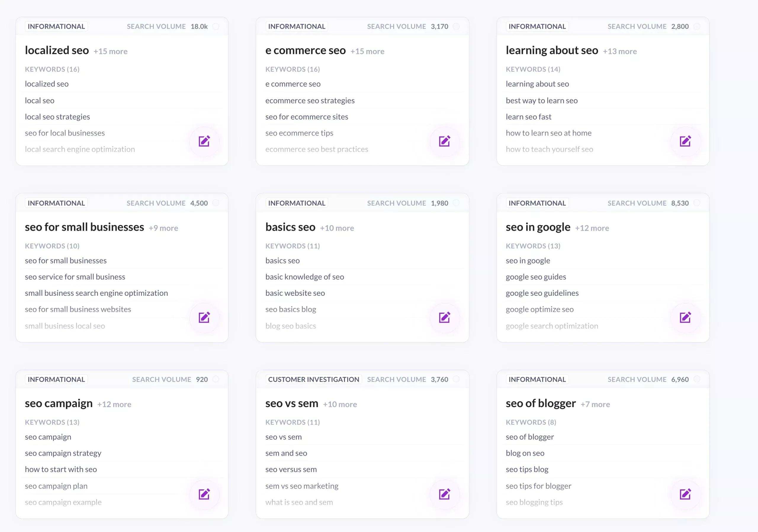Image resolution: width=758 pixels, height=532 pixels.
Task: Click the edit pencil on the basics seo card
Action: click(x=445, y=317)
